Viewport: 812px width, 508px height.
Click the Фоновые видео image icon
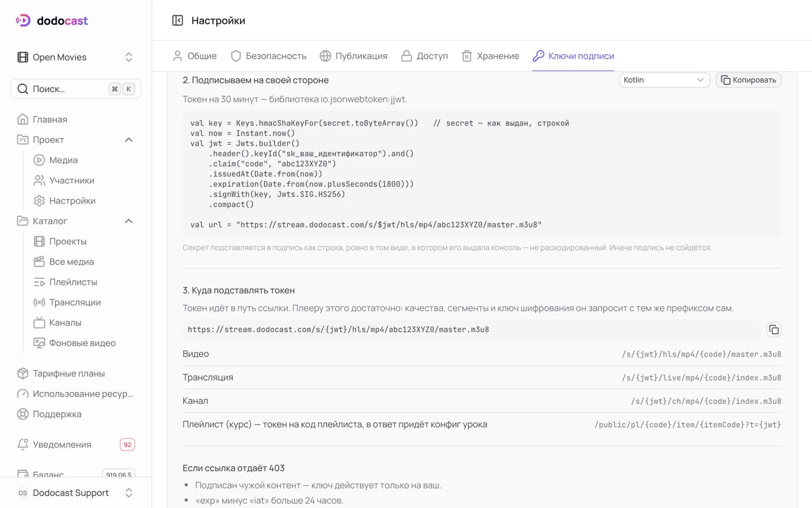pyautogui.click(x=39, y=343)
